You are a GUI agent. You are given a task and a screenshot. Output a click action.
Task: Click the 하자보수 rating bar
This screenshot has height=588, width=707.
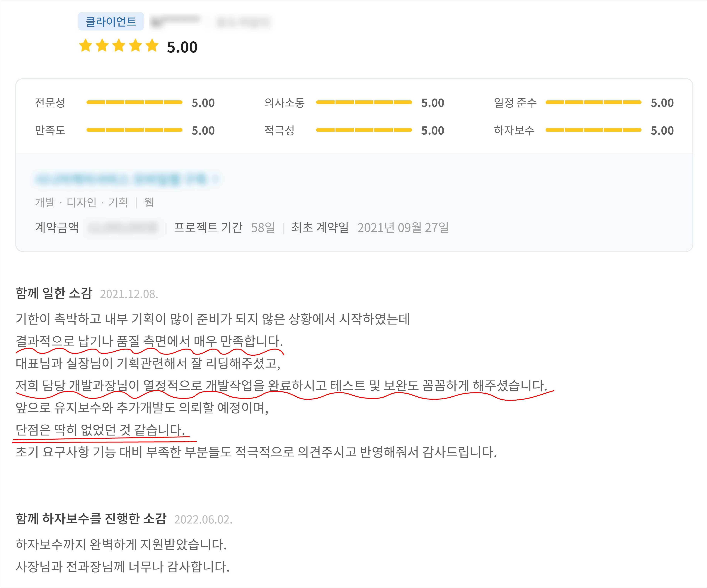(x=593, y=130)
